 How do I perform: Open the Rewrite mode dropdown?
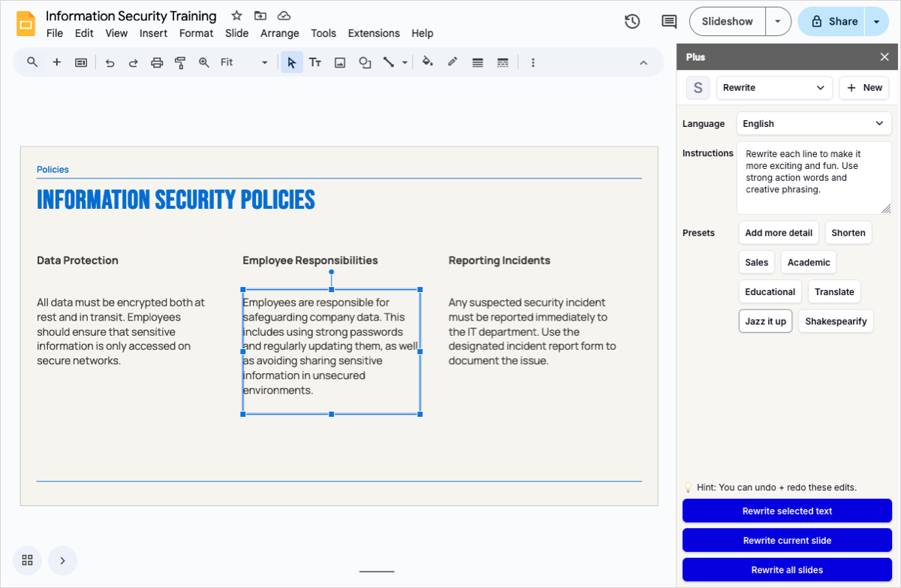tap(774, 88)
